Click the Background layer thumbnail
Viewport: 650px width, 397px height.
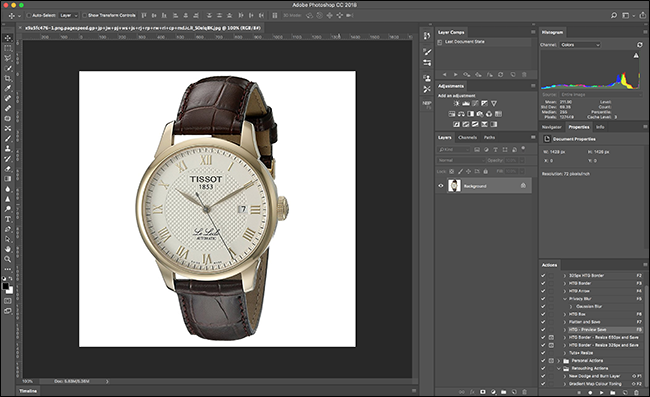[454, 186]
